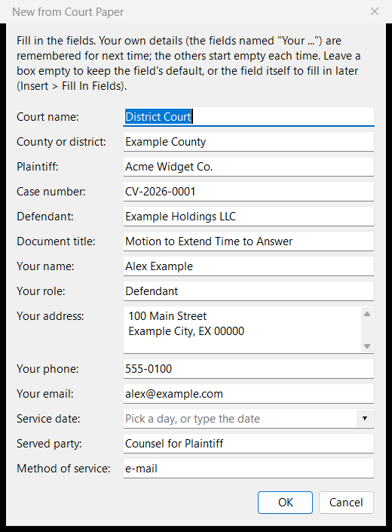This screenshot has height=532, width=392.
Task: Click the "Method of service:" label
Action: [63, 468]
